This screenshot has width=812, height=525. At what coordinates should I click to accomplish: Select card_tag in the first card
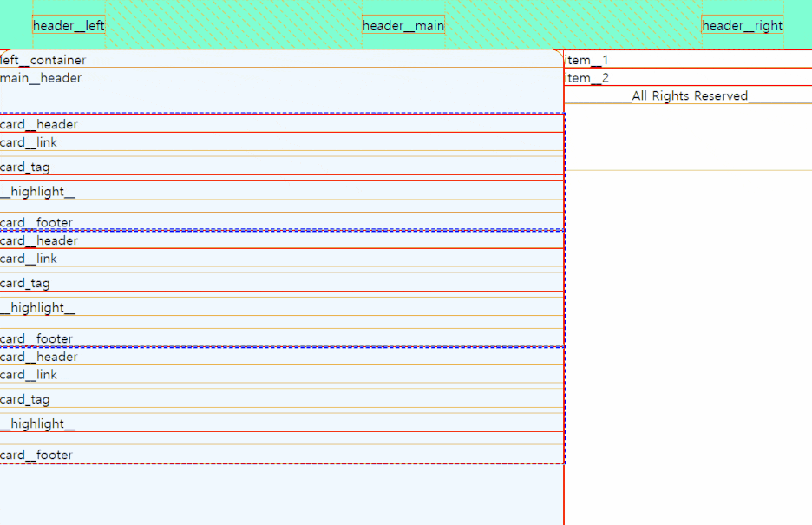coord(282,167)
